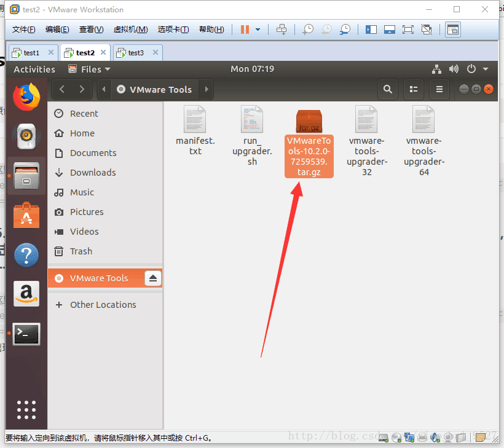Open Downloads in the sidebar
Screen dimensions: 504x448
coord(105,172)
